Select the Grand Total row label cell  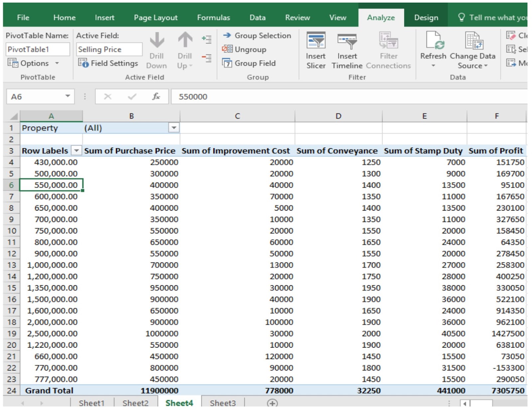pyautogui.click(x=49, y=390)
